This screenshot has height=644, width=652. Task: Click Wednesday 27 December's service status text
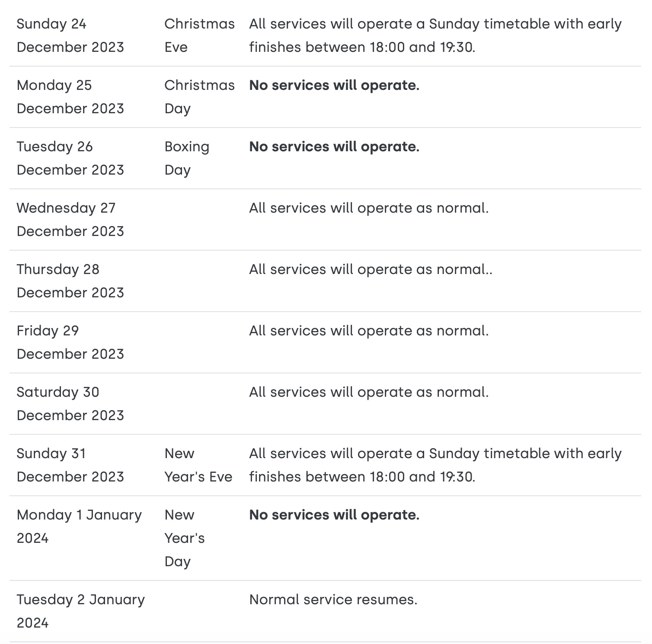(x=369, y=208)
